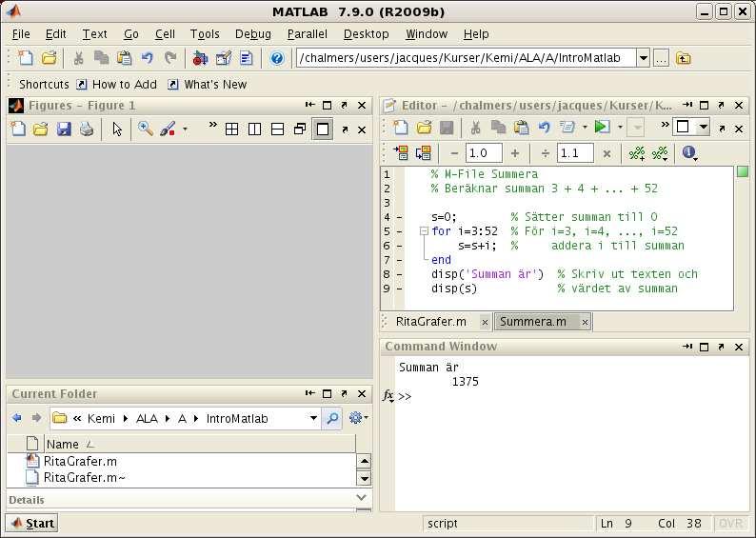Insert cell break icon in cell toolbar
756x538 pixels.
[x=636, y=153]
